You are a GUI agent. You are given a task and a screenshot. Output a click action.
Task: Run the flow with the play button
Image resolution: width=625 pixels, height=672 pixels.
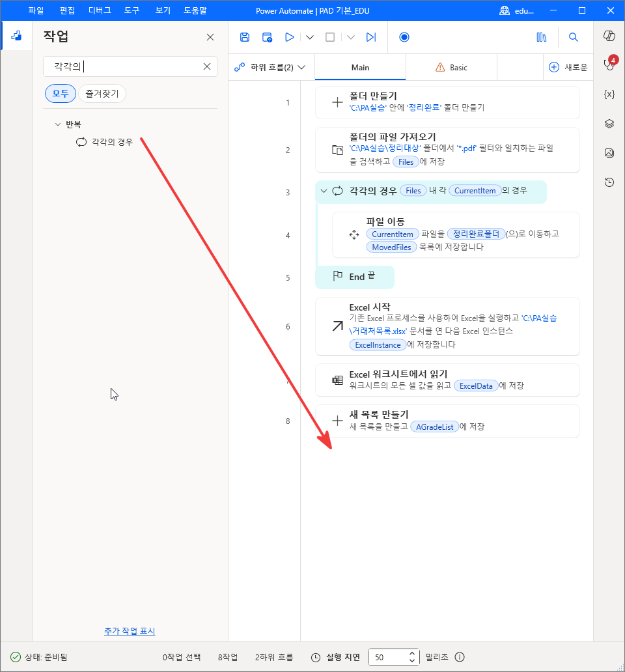(x=290, y=37)
